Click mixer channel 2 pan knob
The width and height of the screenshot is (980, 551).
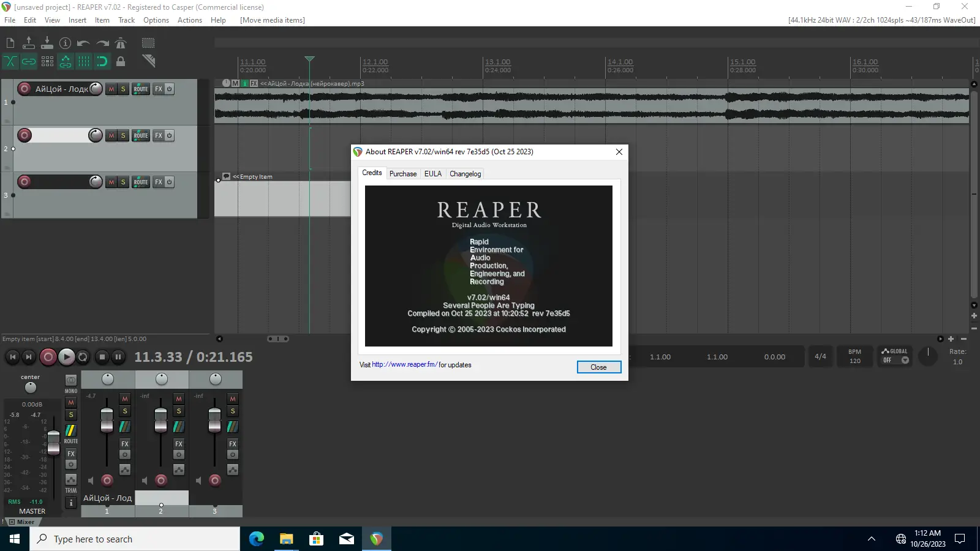[x=162, y=380]
